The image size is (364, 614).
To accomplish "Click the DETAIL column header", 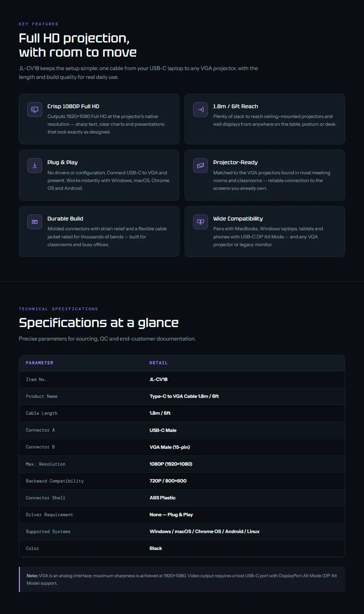I will 158,363.
